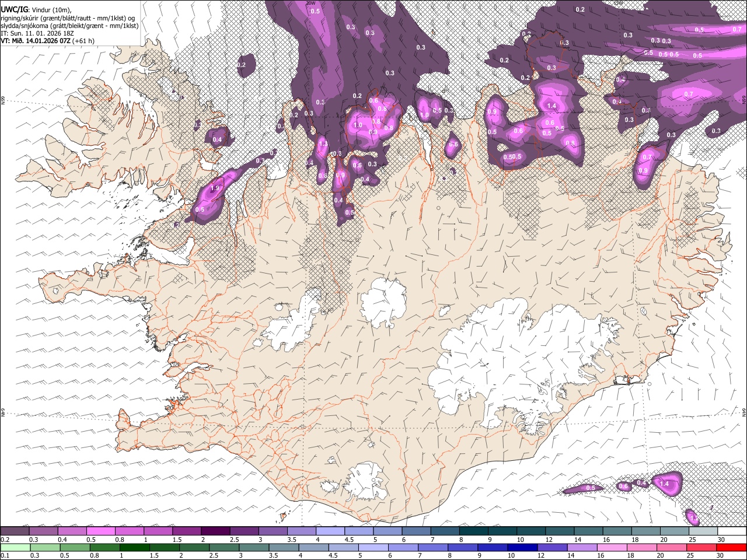Pick the bright red bottom-row swatch right of 30

pyautogui.click(x=732, y=547)
